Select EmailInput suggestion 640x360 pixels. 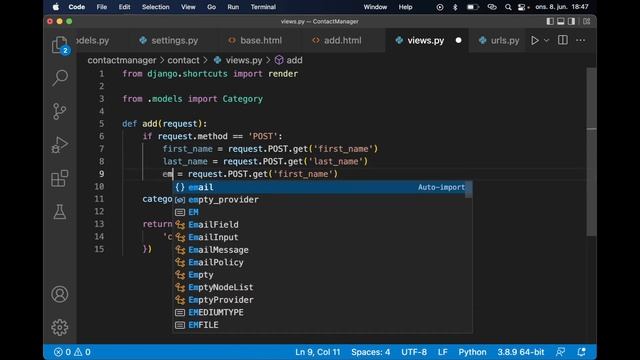tap(322, 237)
